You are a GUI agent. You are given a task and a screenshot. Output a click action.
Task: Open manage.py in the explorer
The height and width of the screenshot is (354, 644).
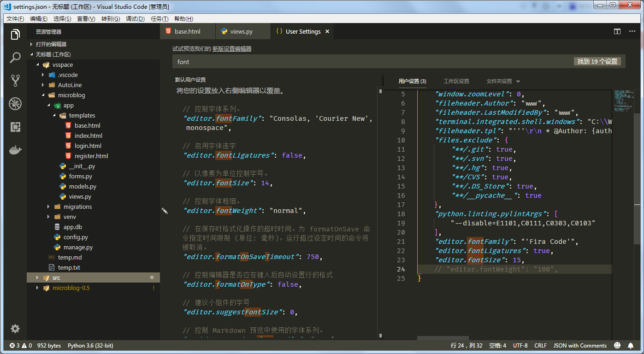78,247
